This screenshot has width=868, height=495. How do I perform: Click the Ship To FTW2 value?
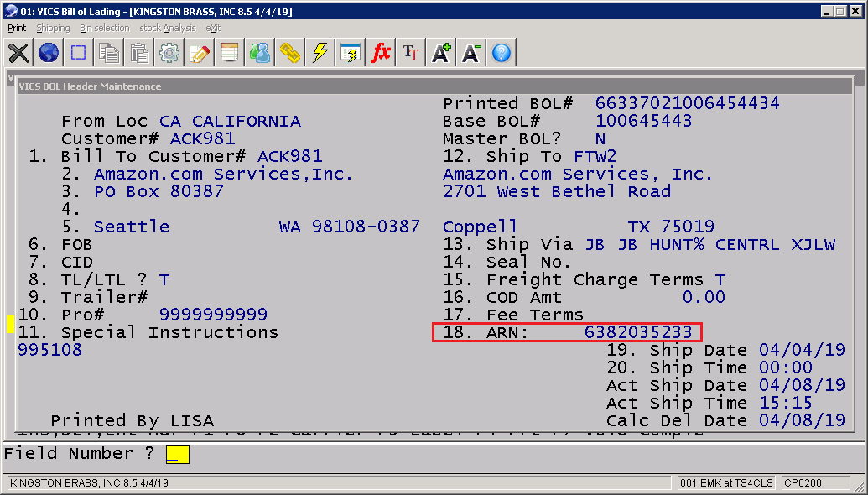[x=595, y=156]
